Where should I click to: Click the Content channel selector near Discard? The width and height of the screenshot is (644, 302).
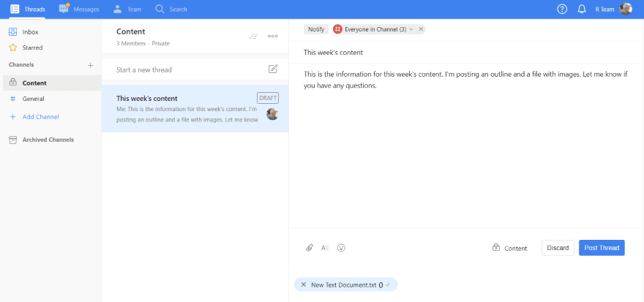(509, 248)
